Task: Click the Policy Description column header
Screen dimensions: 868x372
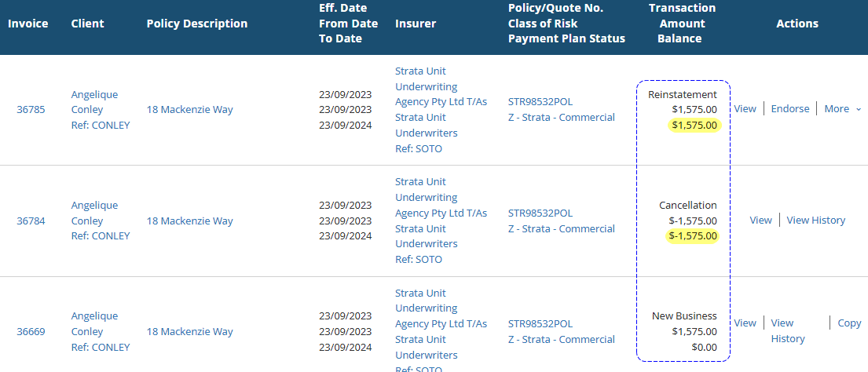Action: click(x=196, y=24)
